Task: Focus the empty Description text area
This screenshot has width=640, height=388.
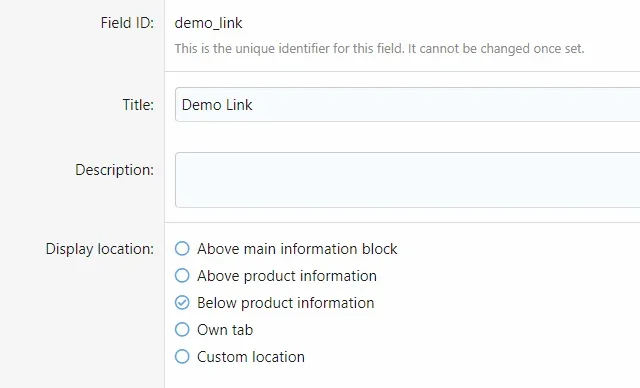Action: tap(407, 180)
